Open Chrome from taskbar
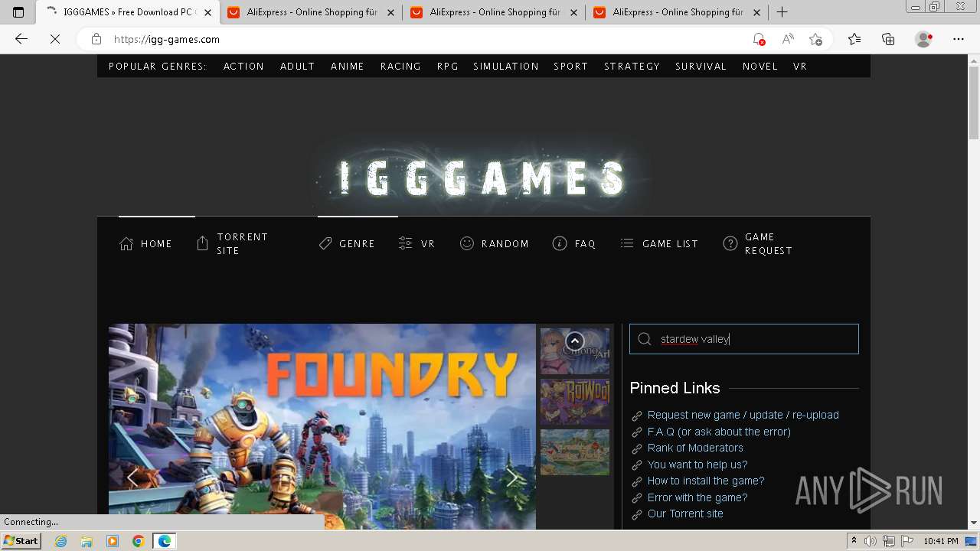Screen dimensions: 980x551 139,541
